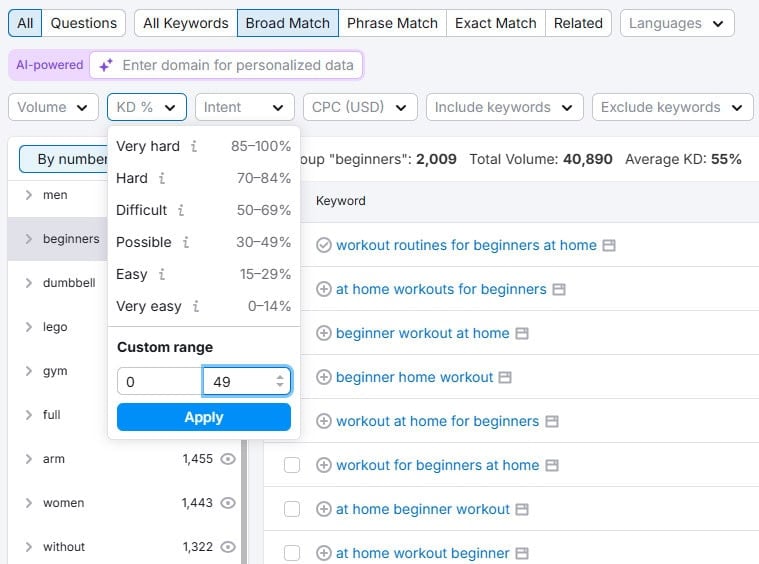
Task: Toggle eye icon for arm group
Action: tap(228, 459)
